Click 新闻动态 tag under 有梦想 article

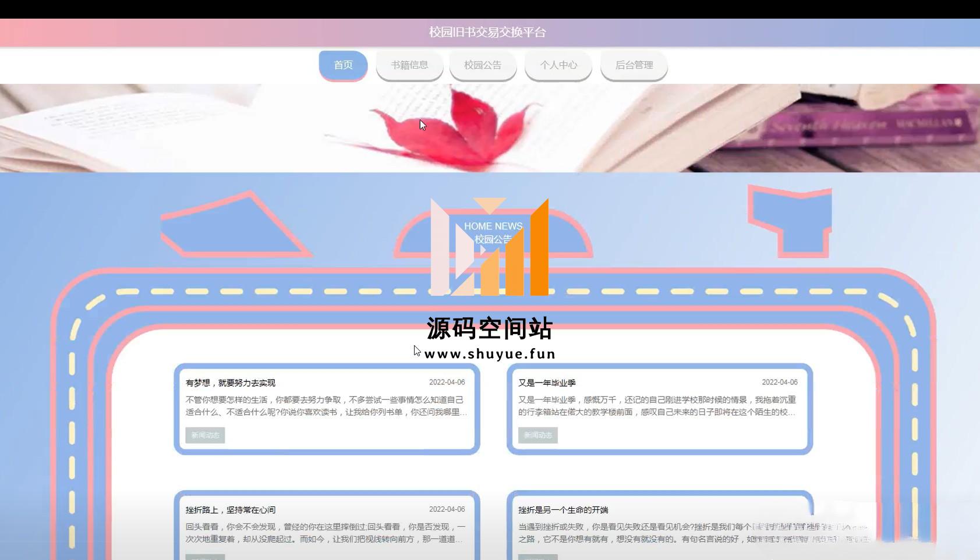[x=205, y=435]
